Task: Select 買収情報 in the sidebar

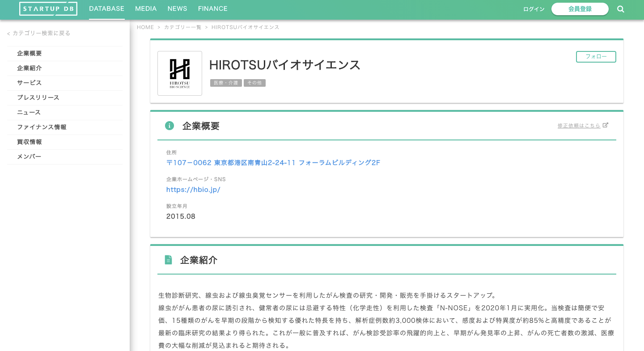Action: click(65, 142)
